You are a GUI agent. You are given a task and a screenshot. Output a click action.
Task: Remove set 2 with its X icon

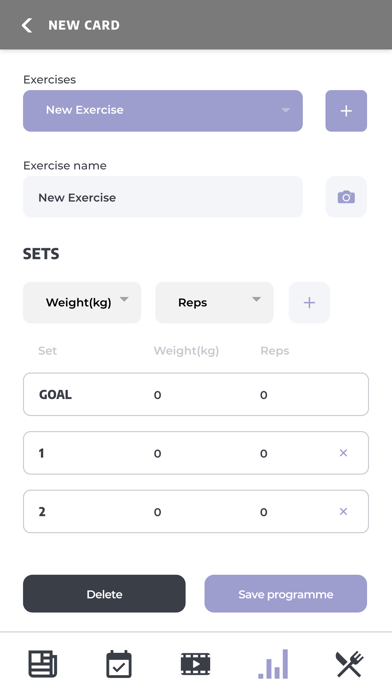[x=343, y=511]
